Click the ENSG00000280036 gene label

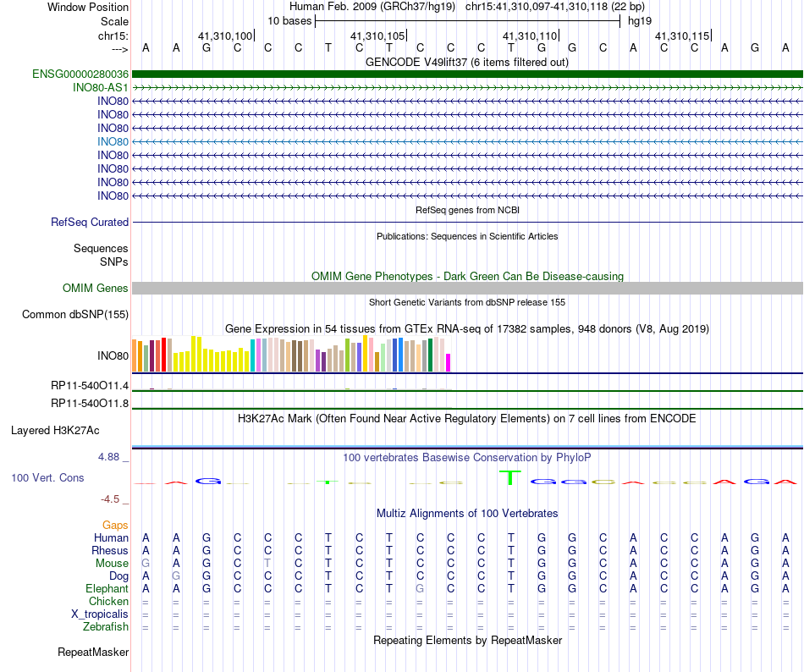pyautogui.click(x=80, y=74)
